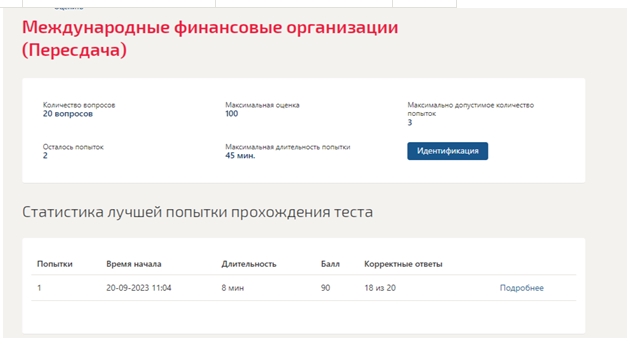The height and width of the screenshot is (360, 631).
Task: Click the Длительность column header
Action: 249,264
